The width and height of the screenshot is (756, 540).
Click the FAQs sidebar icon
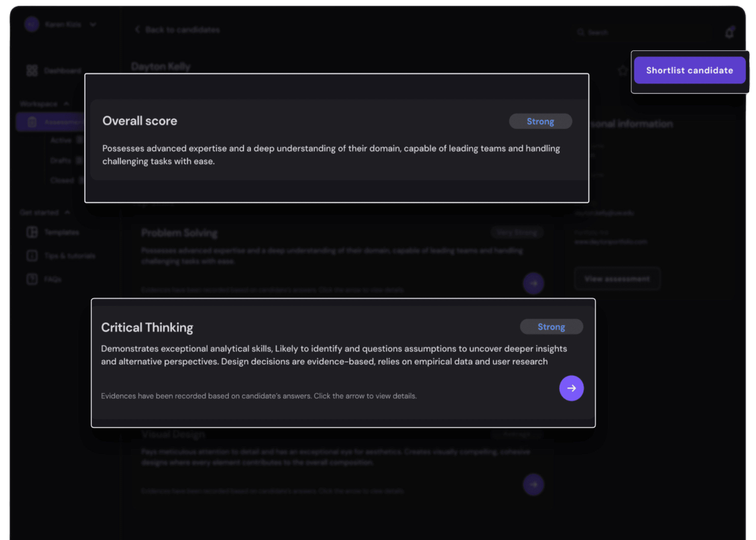pyautogui.click(x=32, y=279)
